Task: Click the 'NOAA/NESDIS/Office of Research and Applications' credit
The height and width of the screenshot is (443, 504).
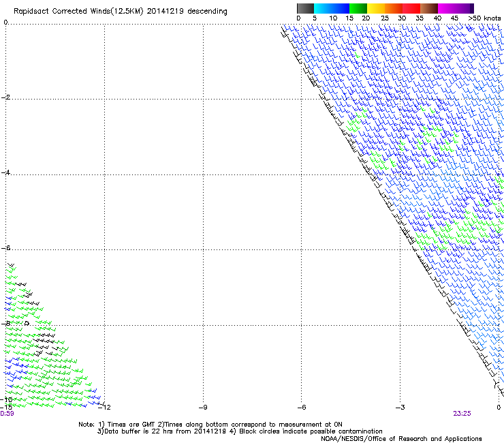Action: (401, 439)
